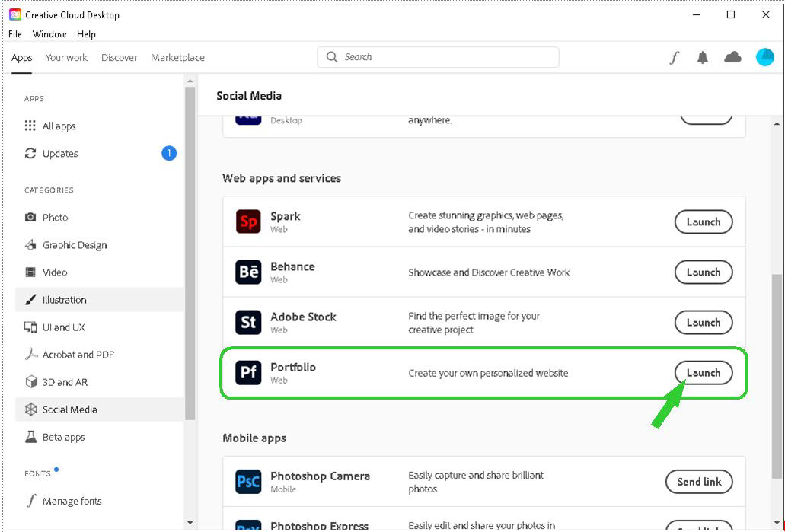Click the Behance app icon

point(248,272)
